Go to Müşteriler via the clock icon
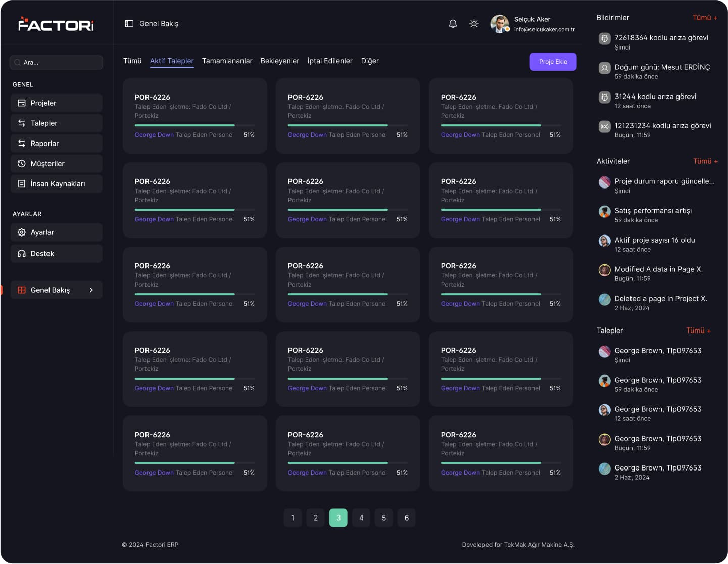 (22, 164)
